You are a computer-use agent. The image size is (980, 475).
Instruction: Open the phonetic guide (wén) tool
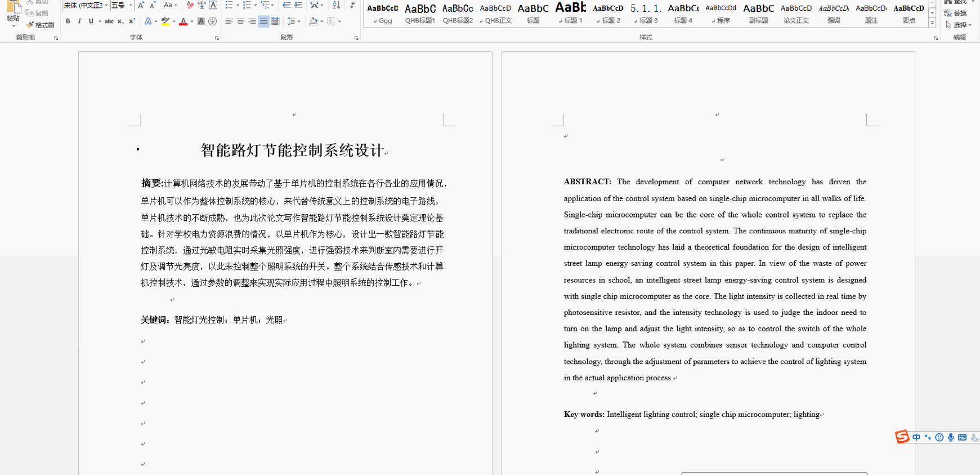tap(202, 5)
